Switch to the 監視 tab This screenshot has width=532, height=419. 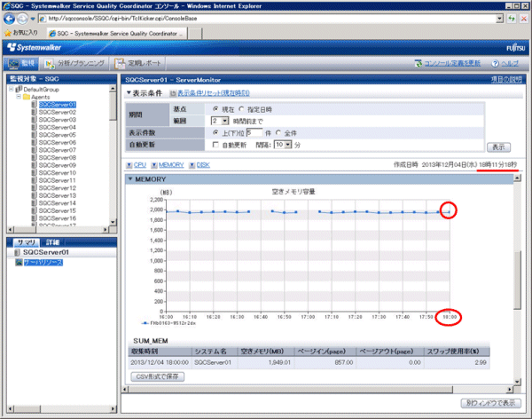click(x=21, y=63)
